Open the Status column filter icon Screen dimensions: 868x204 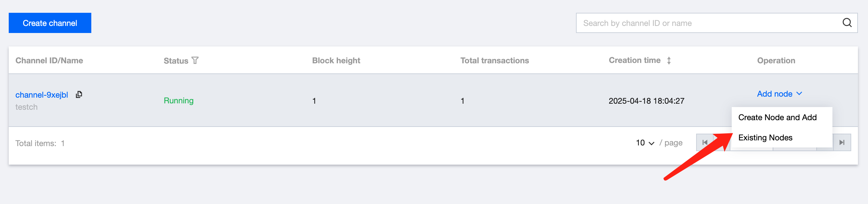[x=195, y=61]
